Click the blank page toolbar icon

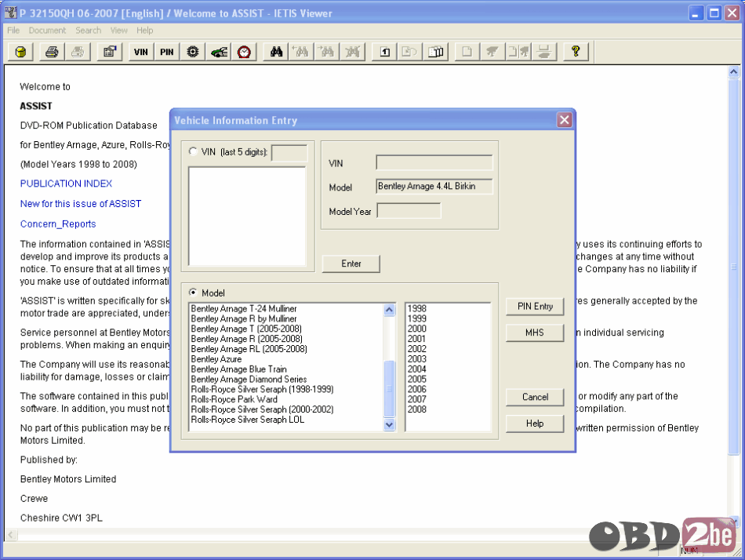tap(467, 52)
